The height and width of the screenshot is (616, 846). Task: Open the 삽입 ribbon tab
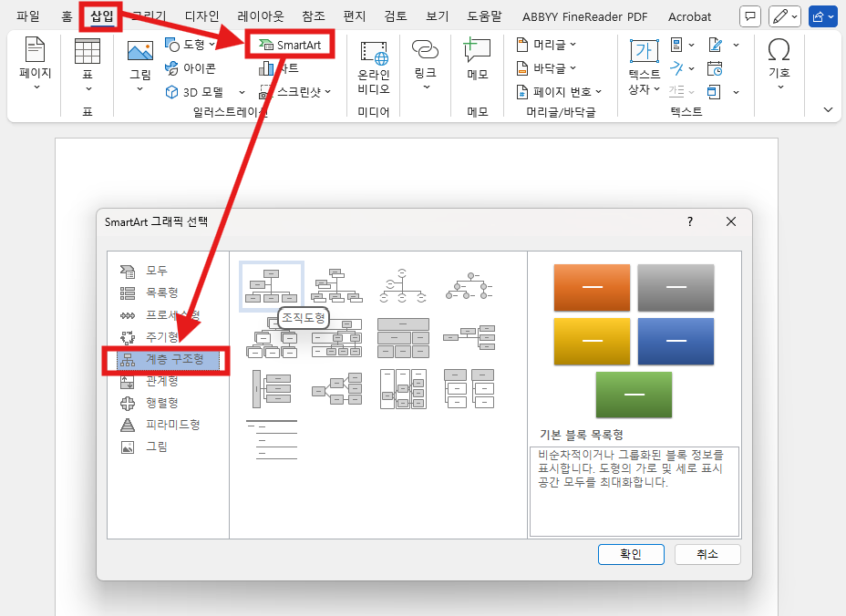click(x=101, y=16)
